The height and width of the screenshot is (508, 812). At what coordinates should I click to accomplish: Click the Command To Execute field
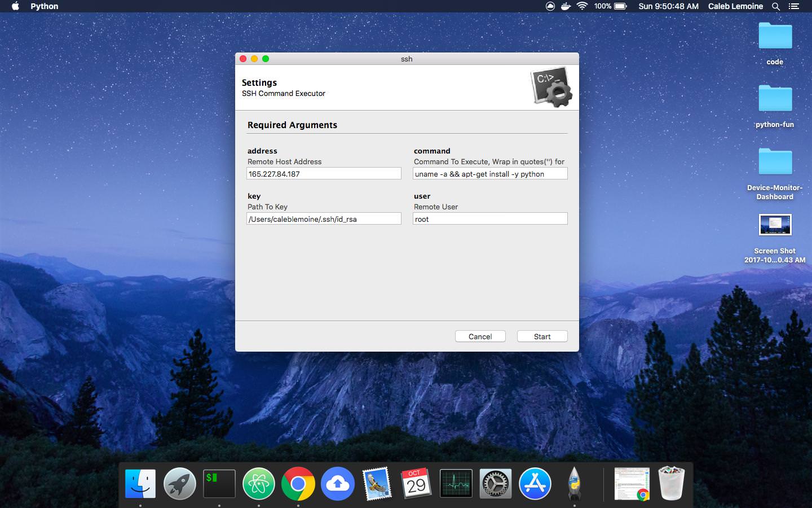tap(490, 173)
